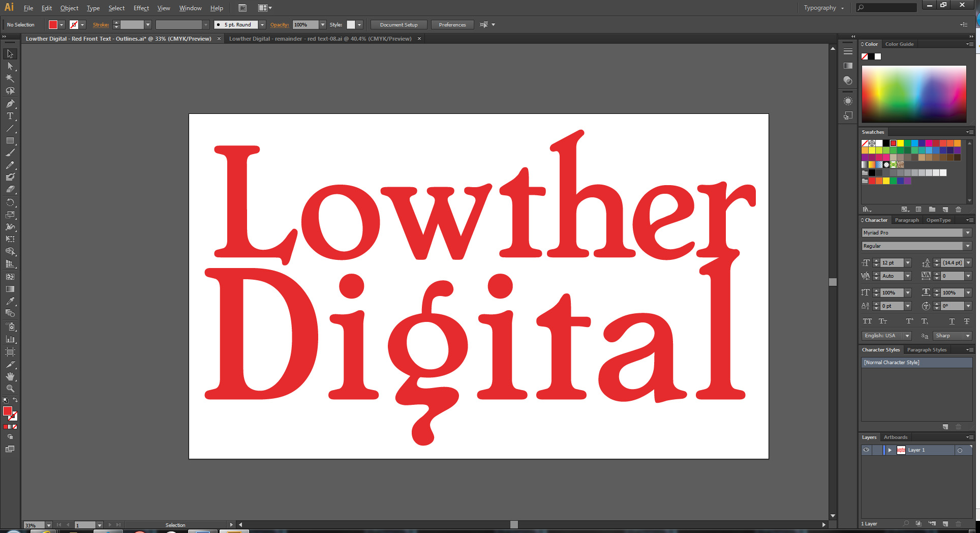Open the Sharp anti-aliasing dropdown
Screen dimensions: 980x533
[x=968, y=336]
